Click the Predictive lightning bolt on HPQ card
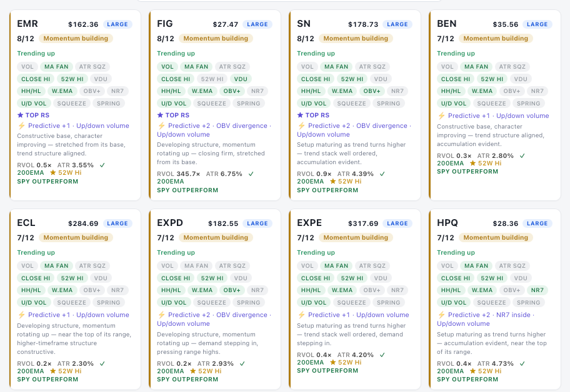 point(441,315)
